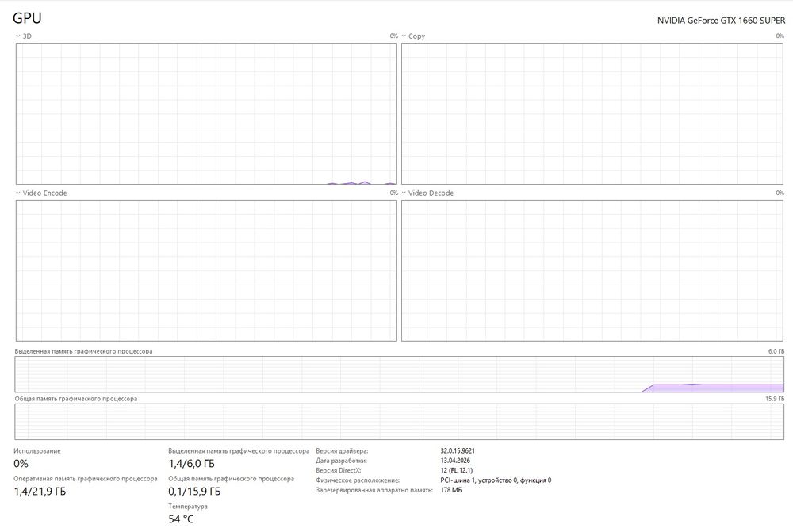Image resolution: width=793 pixels, height=532 pixels.
Task: Click the 178 МБ reserved memory value
Action: [x=450, y=490]
